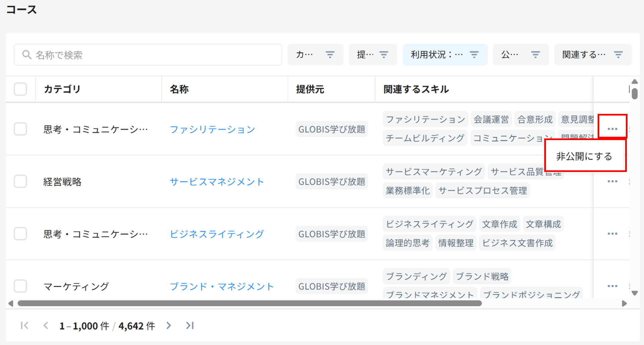This screenshot has height=345, width=644.
Task: Check the checkbox for ファシリテーション row
Action: tap(20, 129)
